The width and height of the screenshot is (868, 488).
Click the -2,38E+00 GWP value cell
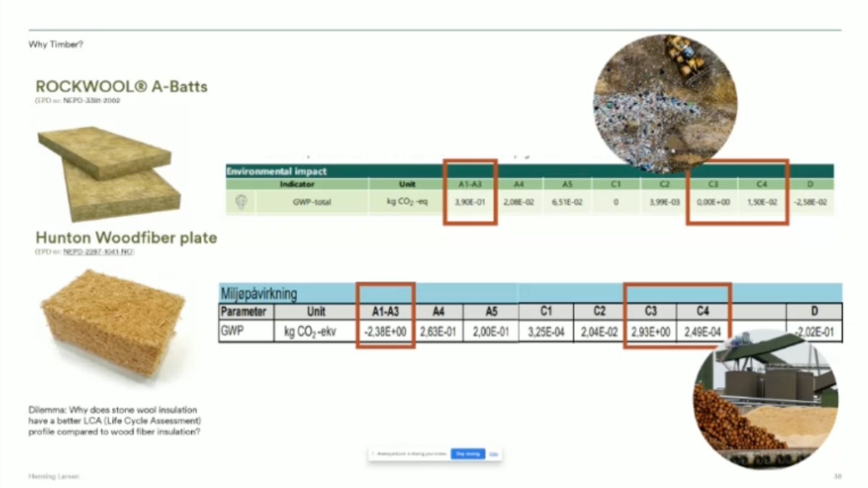coord(385,331)
